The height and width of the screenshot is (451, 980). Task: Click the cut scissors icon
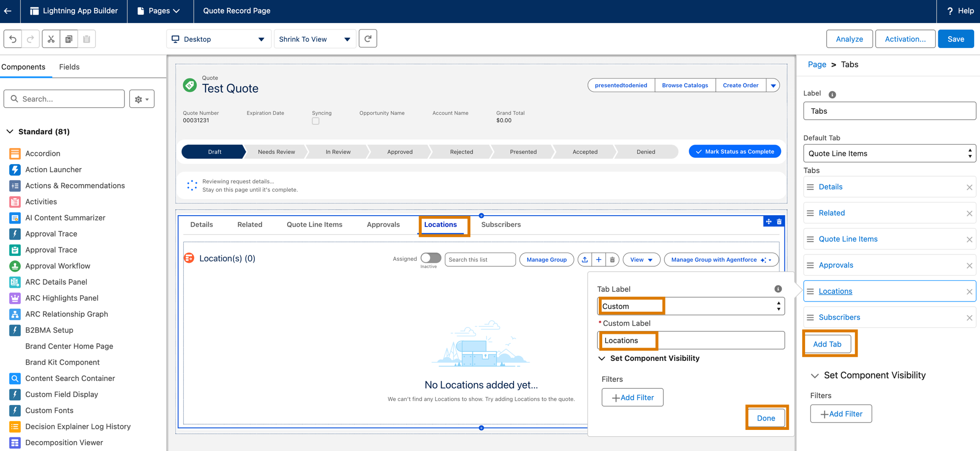click(51, 39)
